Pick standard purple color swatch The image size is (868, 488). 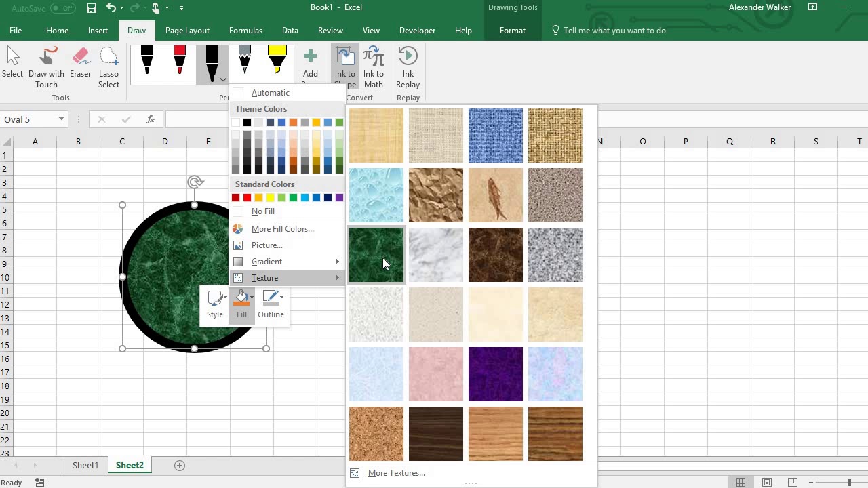pyautogui.click(x=339, y=197)
